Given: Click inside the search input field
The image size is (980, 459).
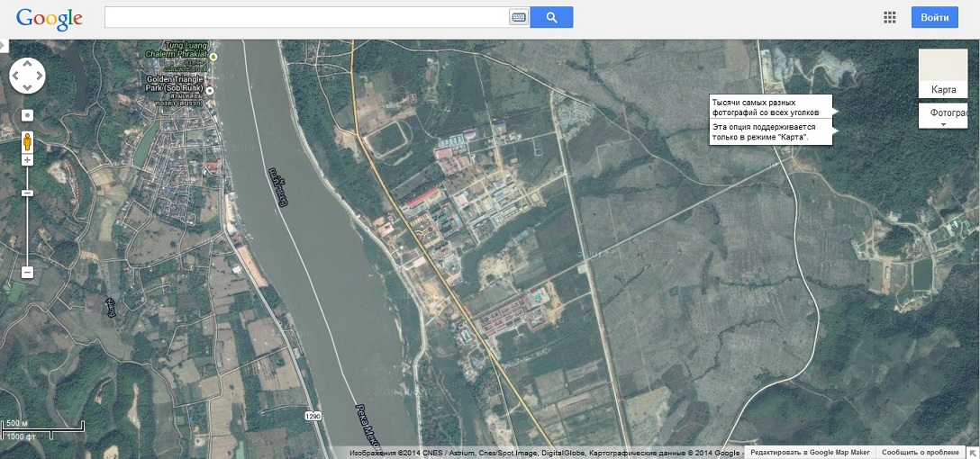Looking at the screenshot, I should pyautogui.click(x=306, y=17).
